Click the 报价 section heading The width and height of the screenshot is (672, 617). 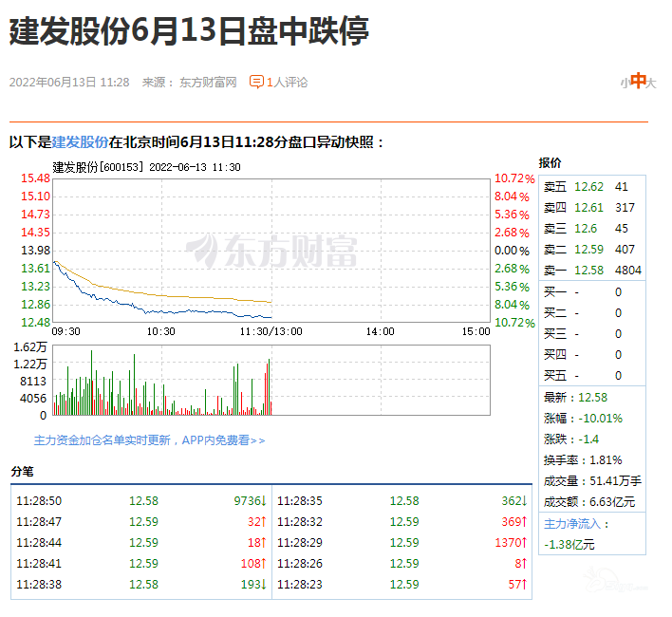[x=550, y=163]
